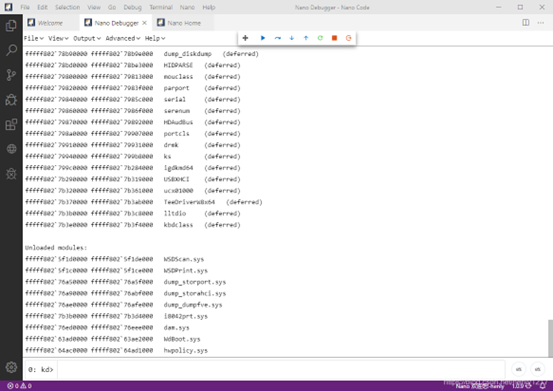
Task: Click the plus icon in debug toolbar
Action: (x=245, y=38)
